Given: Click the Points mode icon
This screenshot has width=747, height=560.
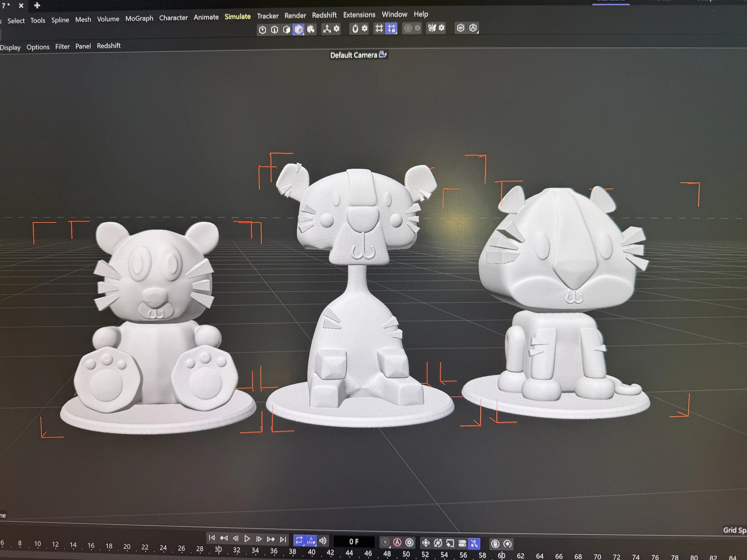Looking at the screenshot, I should coord(262,30).
